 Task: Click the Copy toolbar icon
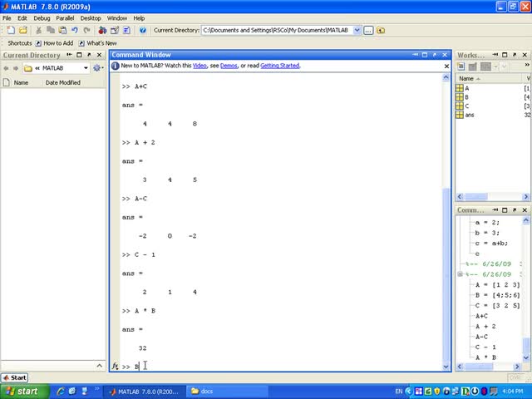(x=51, y=30)
